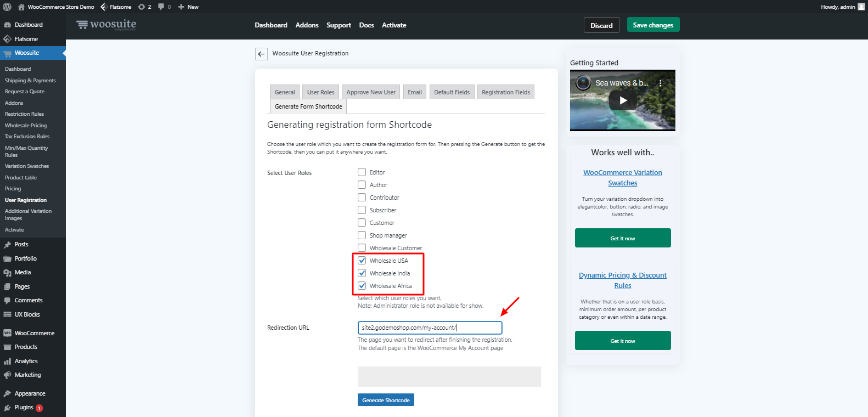Open the comments bubble icon in admin bar

click(x=161, y=7)
